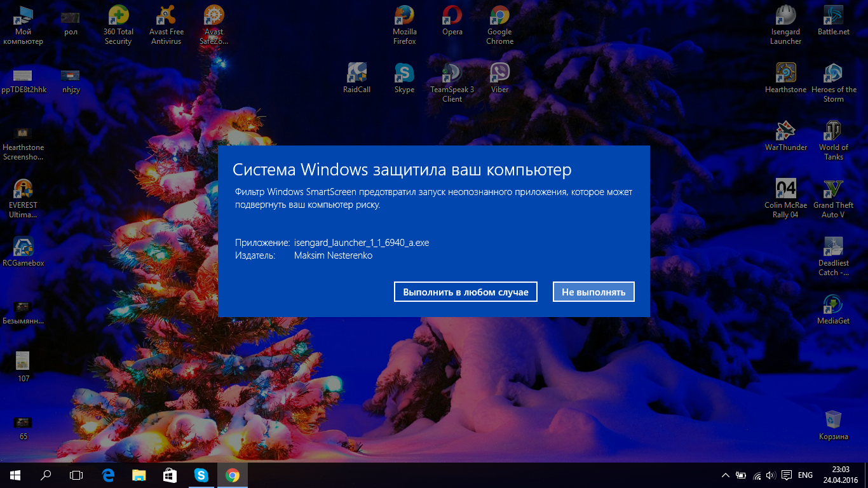Viewport: 868px width, 488px height.
Task: Open taskbar Search magnifier
Action: [46, 475]
